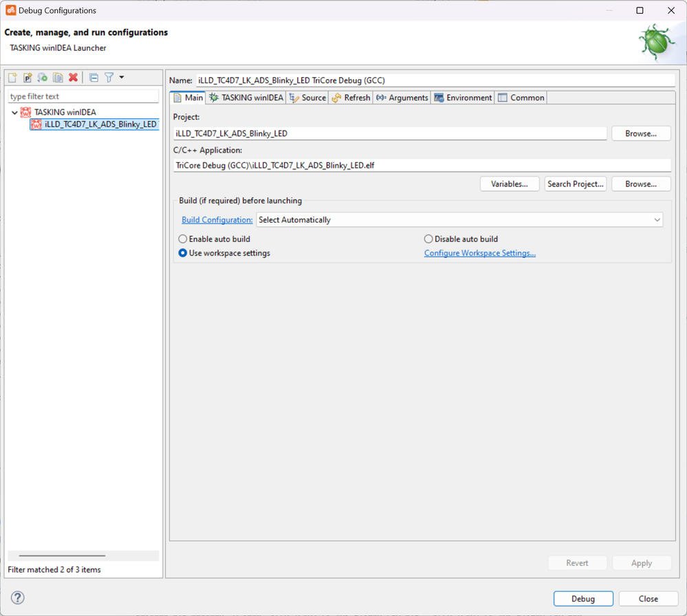Open the Configure Workspace Settings link
The height and width of the screenshot is (616, 687).
[479, 253]
